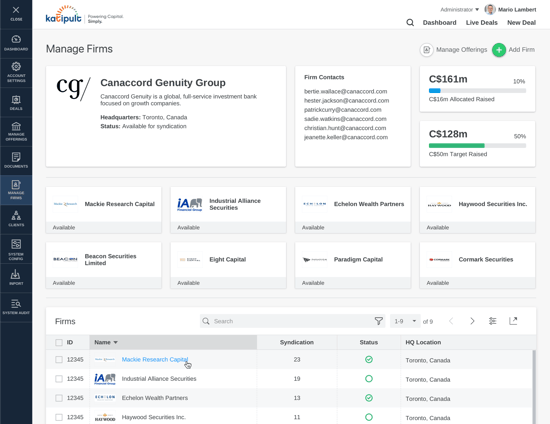Sort by the Name column header
Viewport: 550px width, 424px height.
click(x=173, y=342)
